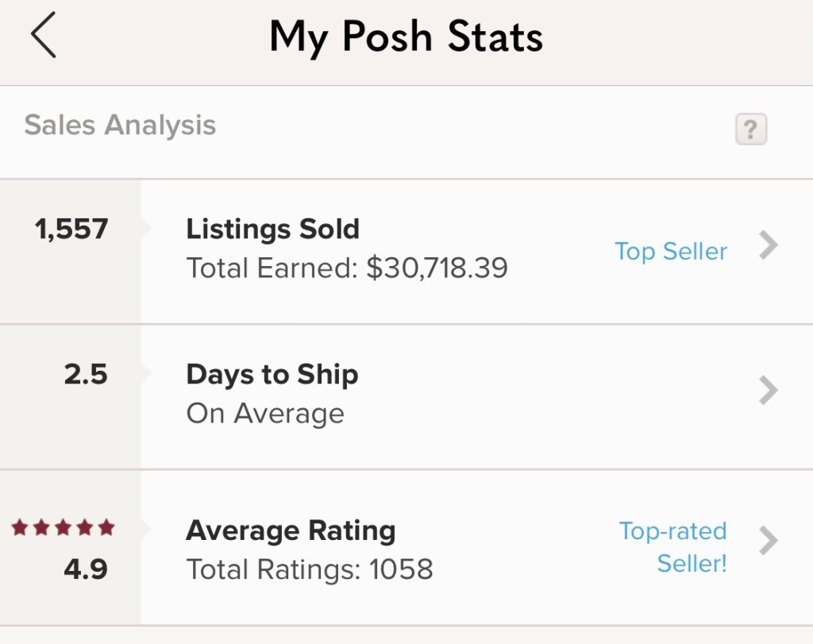Click Total Earned: $30,718.39 text
Image resolution: width=813 pixels, height=644 pixels.
(347, 268)
